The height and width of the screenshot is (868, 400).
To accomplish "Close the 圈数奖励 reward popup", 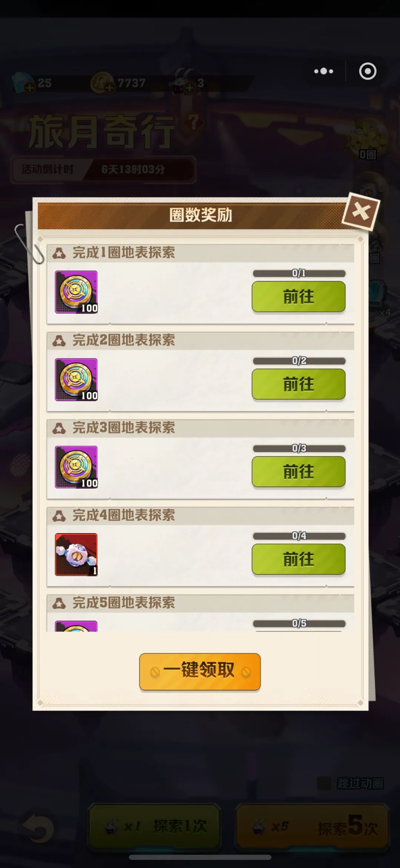I will [361, 212].
